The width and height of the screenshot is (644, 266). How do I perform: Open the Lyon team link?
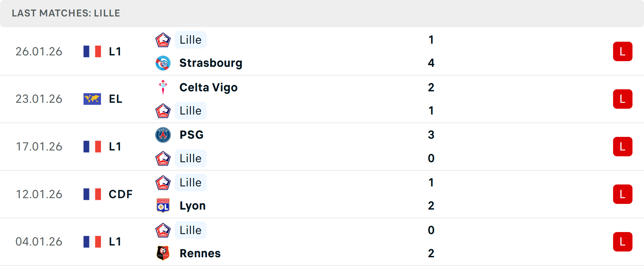click(193, 206)
